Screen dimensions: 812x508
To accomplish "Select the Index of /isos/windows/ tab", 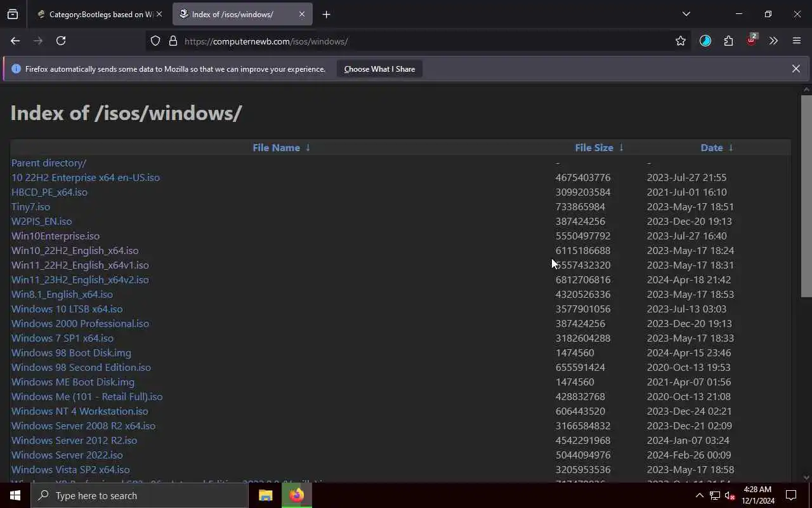I will click(241, 14).
